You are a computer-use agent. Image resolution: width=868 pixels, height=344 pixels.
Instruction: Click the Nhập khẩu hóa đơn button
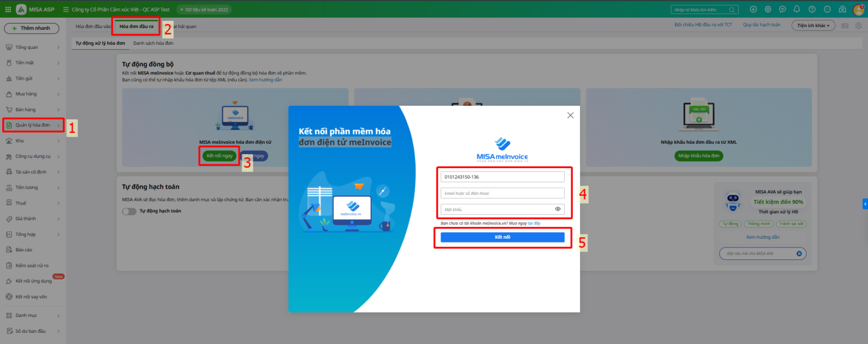coord(699,156)
